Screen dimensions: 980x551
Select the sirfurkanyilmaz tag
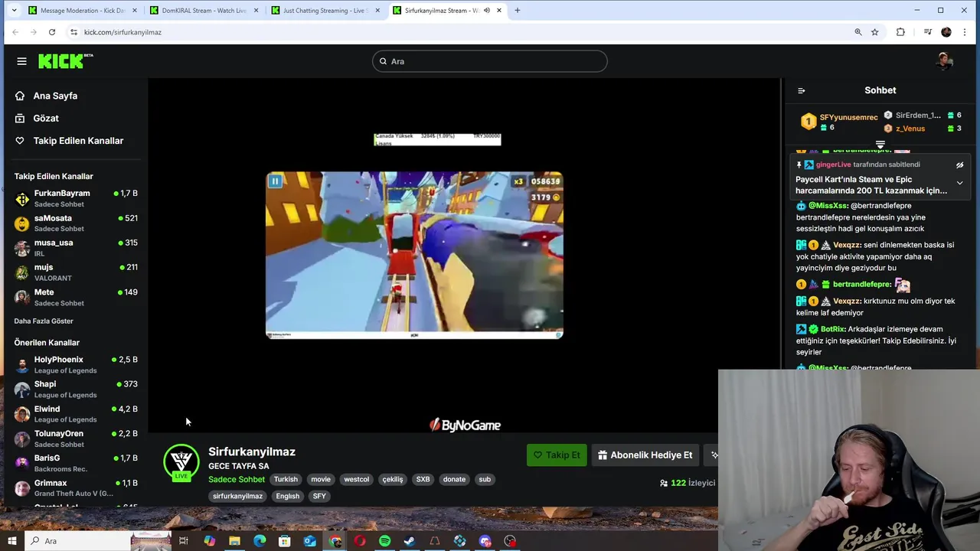pyautogui.click(x=237, y=496)
